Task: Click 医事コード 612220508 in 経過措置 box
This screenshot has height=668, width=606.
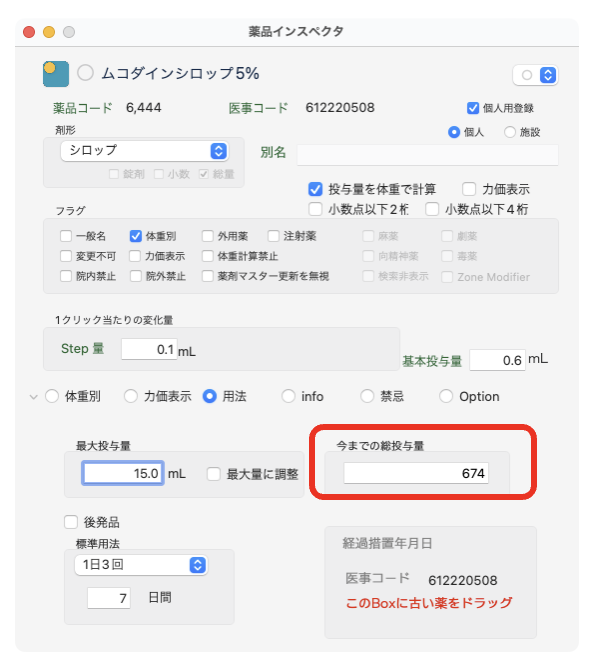Action: [462, 580]
